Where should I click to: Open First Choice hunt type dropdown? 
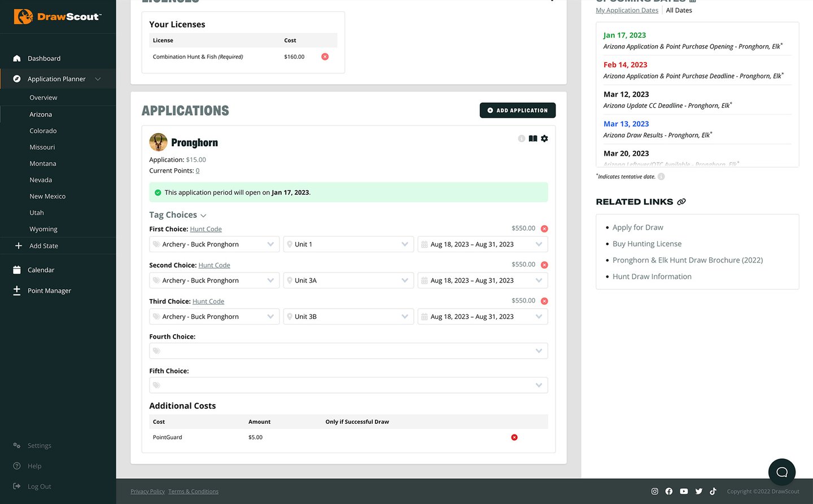[x=215, y=244]
